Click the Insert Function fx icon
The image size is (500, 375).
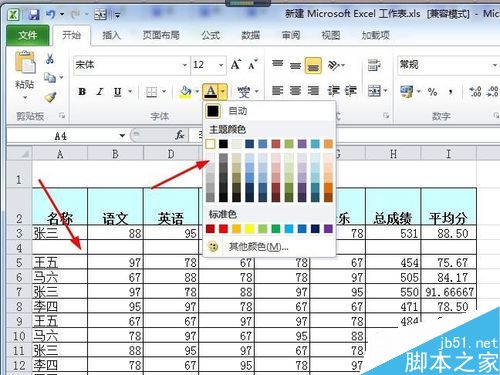180,135
